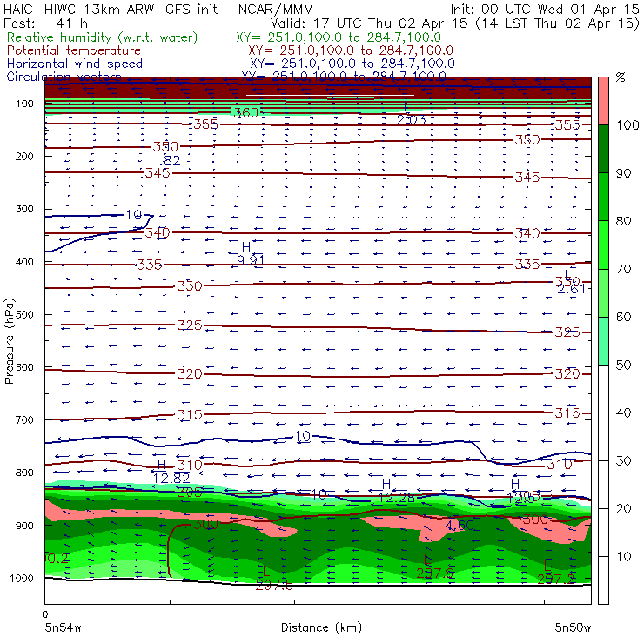Select the 'L 2.61' wind minimum label

[x=571, y=282]
